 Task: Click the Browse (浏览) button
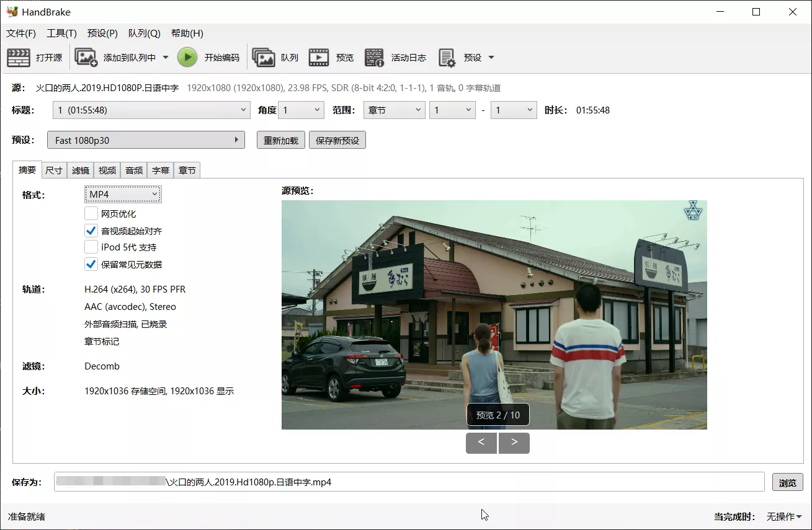pyautogui.click(x=787, y=482)
